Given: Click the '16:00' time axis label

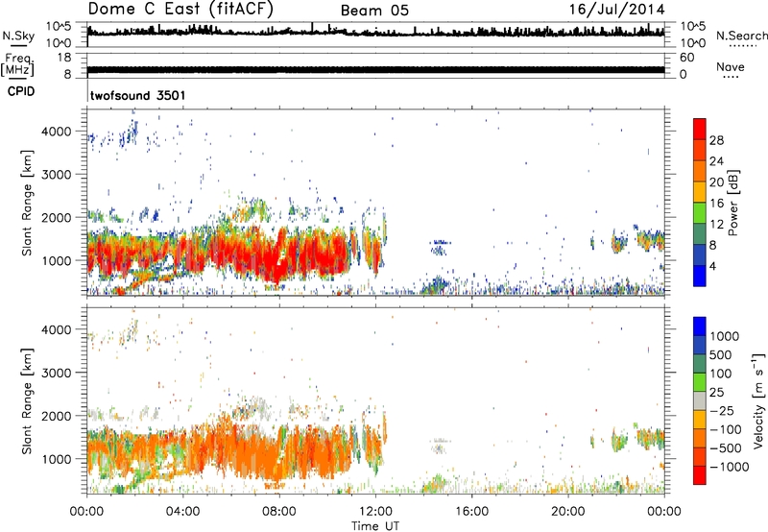Looking at the screenshot, I should pos(471,512).
